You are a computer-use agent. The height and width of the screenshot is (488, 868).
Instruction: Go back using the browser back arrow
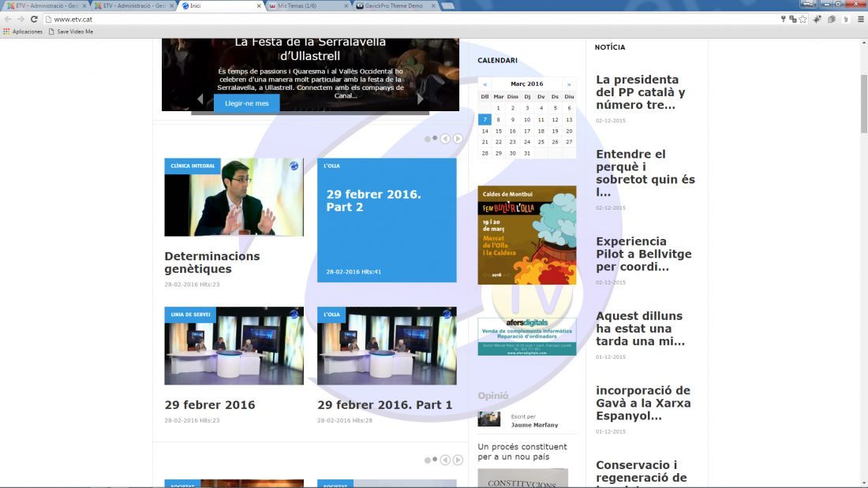point(8,19)
